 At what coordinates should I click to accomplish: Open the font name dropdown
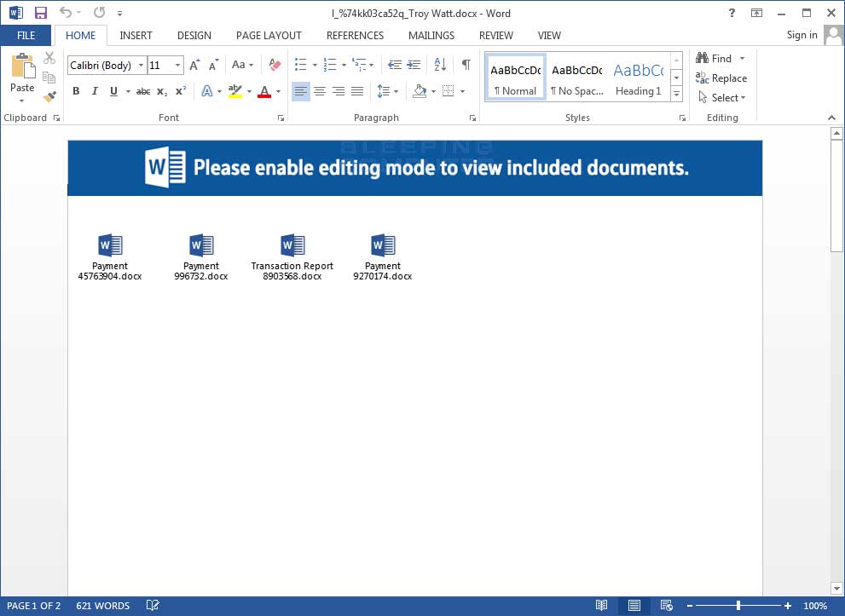click(142, 65)
